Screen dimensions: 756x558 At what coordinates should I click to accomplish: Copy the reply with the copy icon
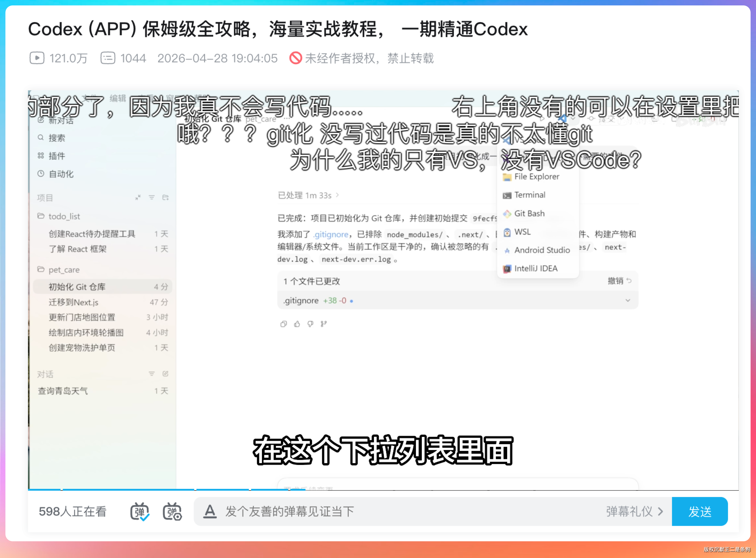tap(284, 324)
